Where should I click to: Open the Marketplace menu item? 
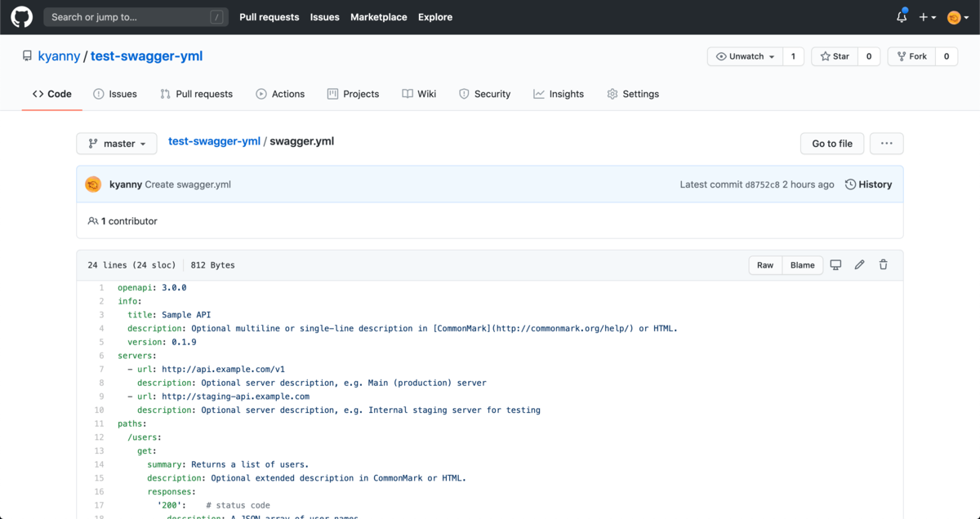click(378, 16)
